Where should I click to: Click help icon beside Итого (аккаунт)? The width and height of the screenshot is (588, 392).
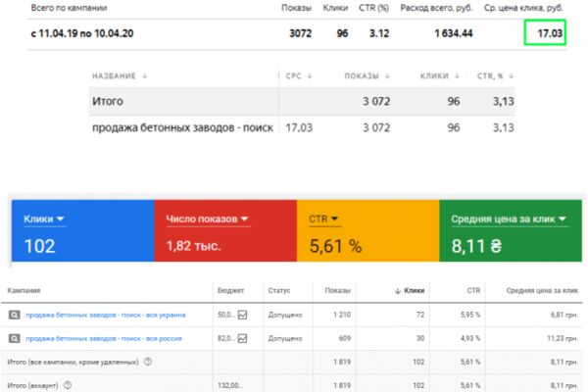(x=68, y=385)
